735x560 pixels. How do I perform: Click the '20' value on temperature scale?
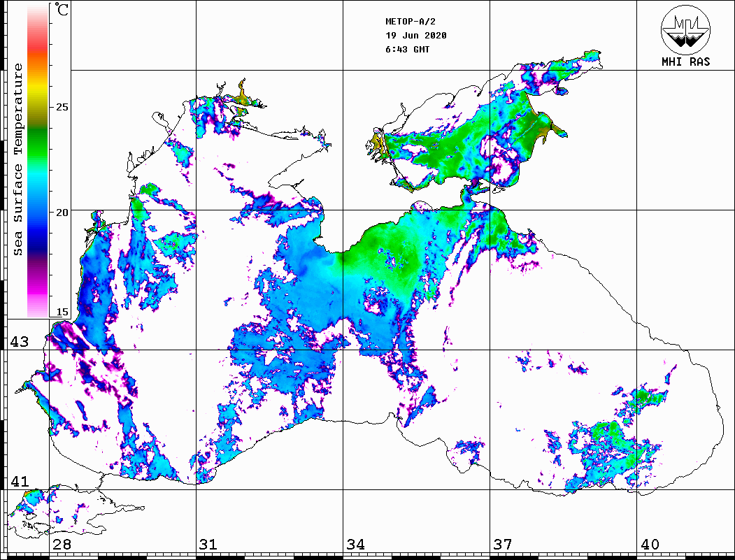[62, 213]
